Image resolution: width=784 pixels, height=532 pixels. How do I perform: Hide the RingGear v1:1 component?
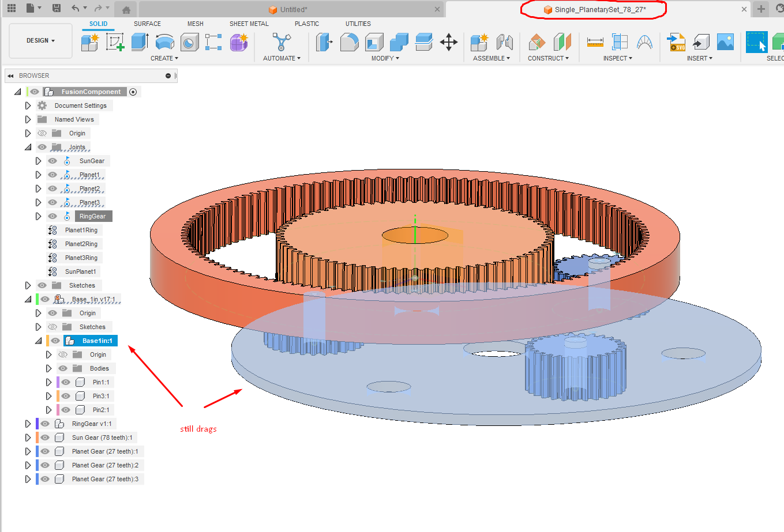coord(45,424)
